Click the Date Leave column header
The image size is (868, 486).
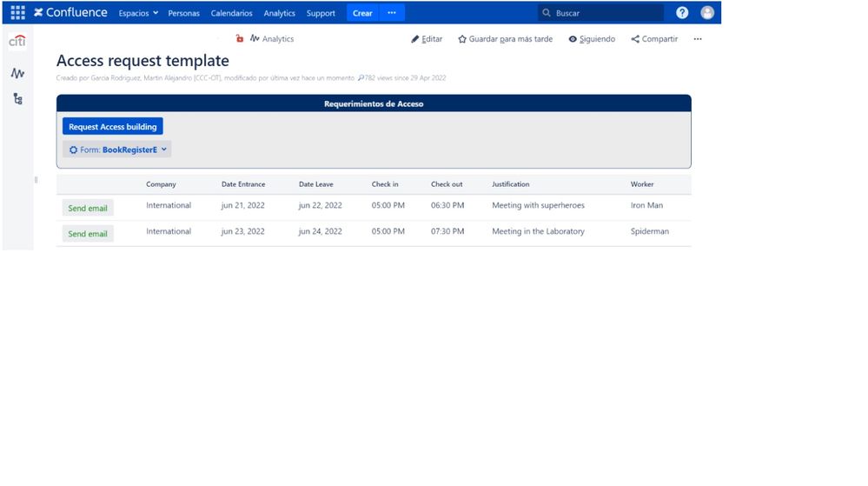pyautogui.click(x=316, y=184)
